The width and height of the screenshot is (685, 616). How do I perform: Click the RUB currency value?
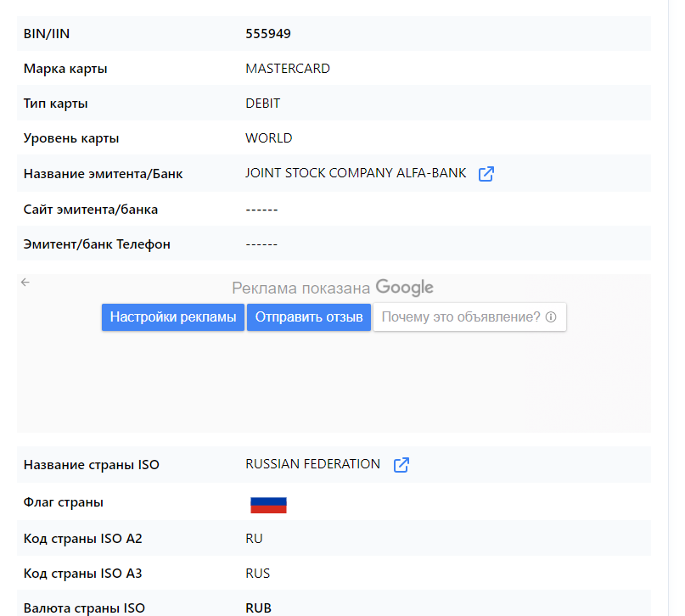pyautogui.click(x=259, y=608)
